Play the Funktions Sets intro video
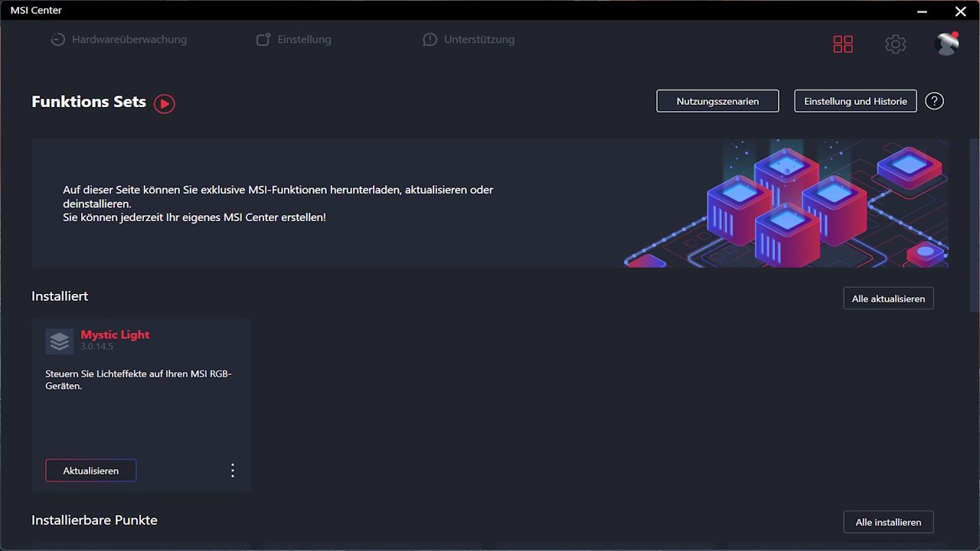Screen dimensions: 980x551 click(165, 103)
